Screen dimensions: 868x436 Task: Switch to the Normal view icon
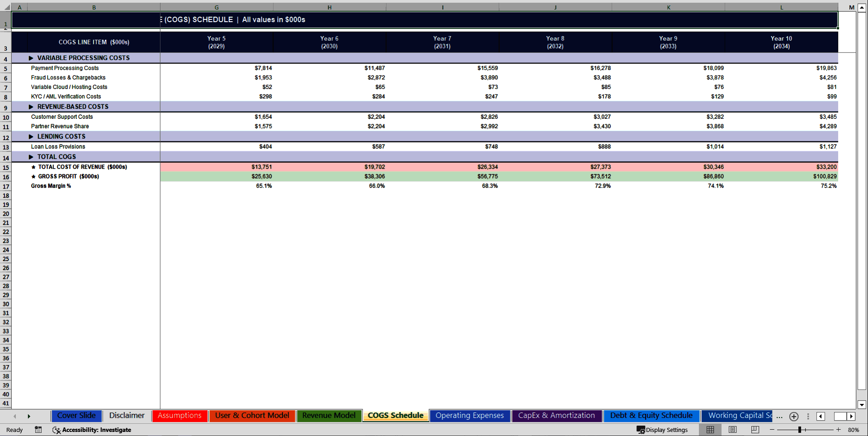[x=710, y=430]
